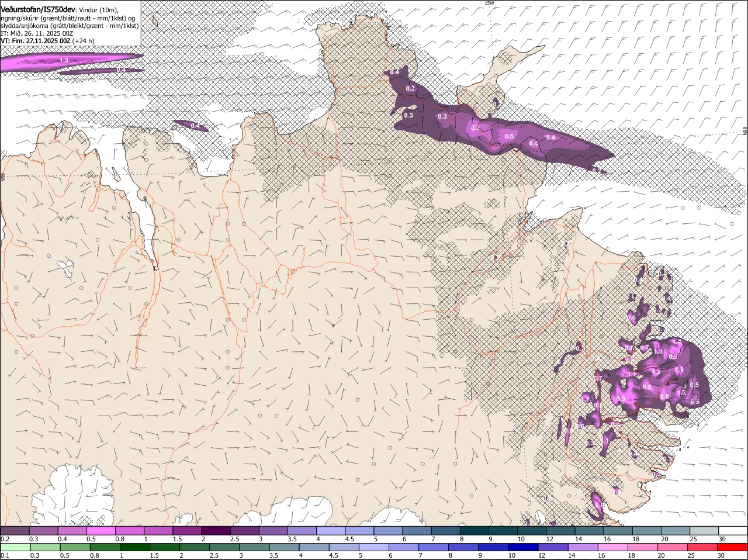Click the 0.4 label in the upper snow legend

coord(63,538)
